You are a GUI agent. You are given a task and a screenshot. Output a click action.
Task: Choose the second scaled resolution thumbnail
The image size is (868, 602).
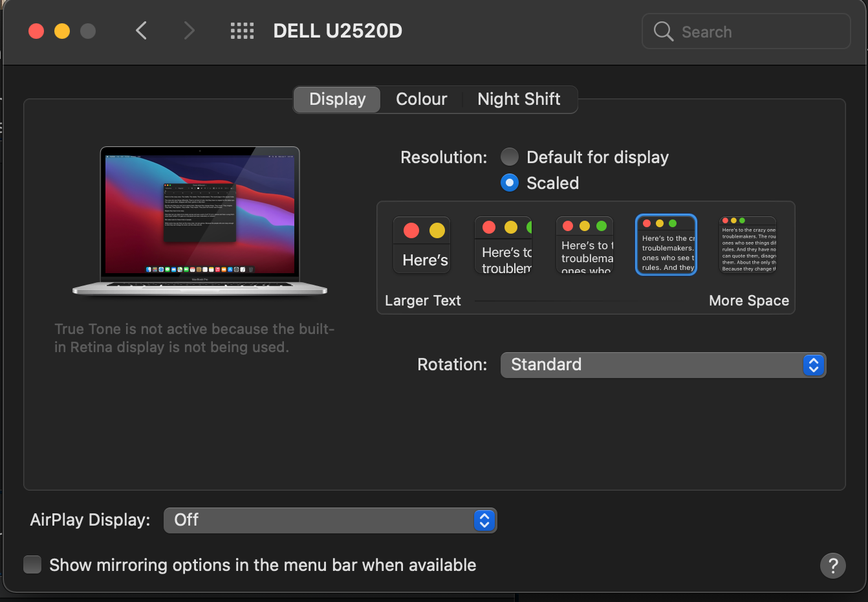(503, 245)
